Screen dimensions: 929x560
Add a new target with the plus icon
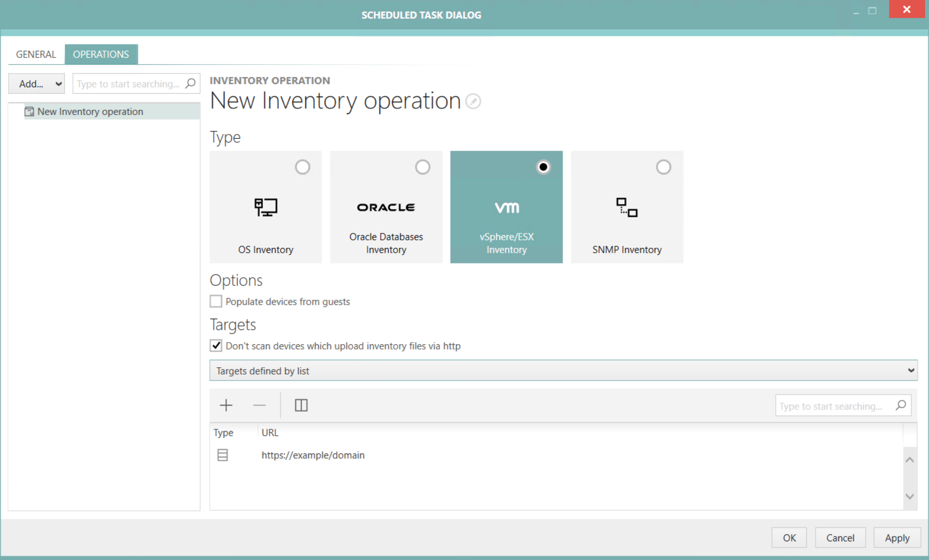(225, 405)
